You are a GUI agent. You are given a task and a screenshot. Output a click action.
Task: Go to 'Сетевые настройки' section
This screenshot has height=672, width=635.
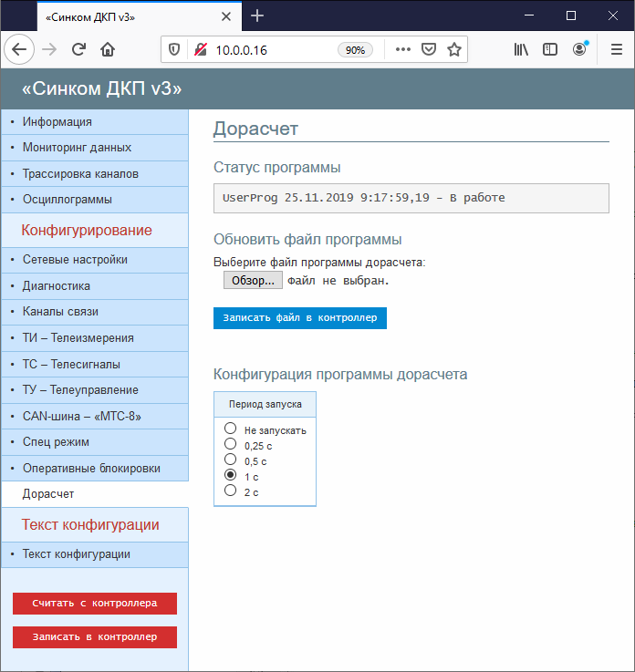75,260
